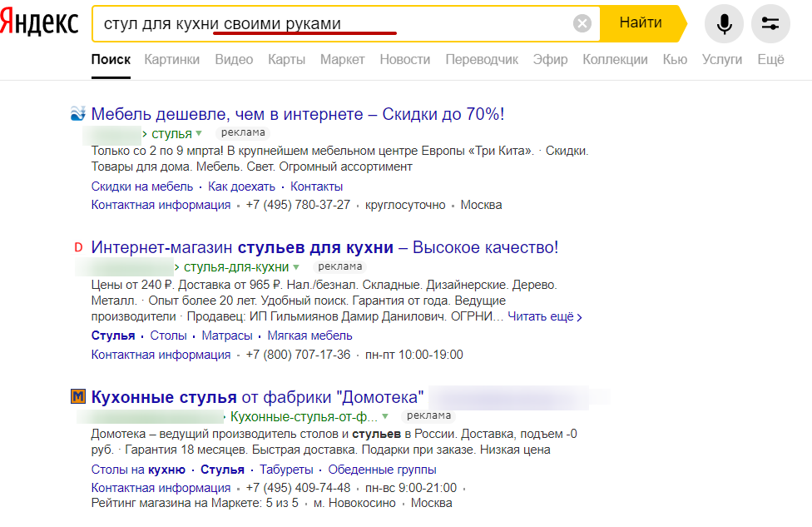Screen dimensions: 812x527
Task: Start voice search with microphone icon
Action: [724, 23]
